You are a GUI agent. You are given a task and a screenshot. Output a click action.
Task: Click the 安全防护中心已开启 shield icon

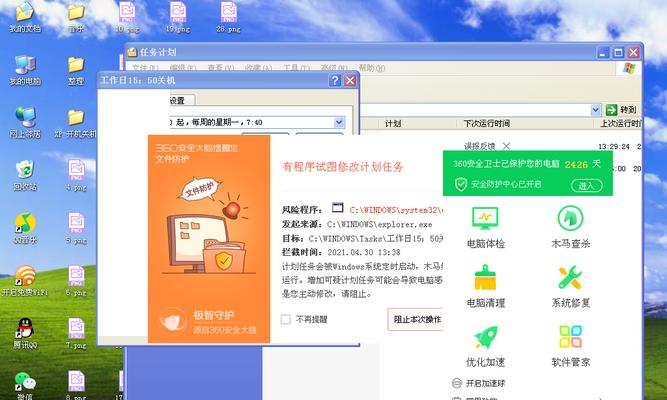[x=461, y=184]
